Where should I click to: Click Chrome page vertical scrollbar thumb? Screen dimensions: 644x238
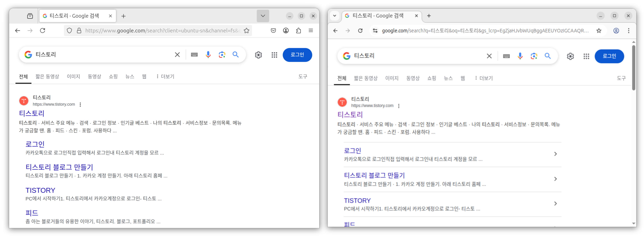(633, 68)
